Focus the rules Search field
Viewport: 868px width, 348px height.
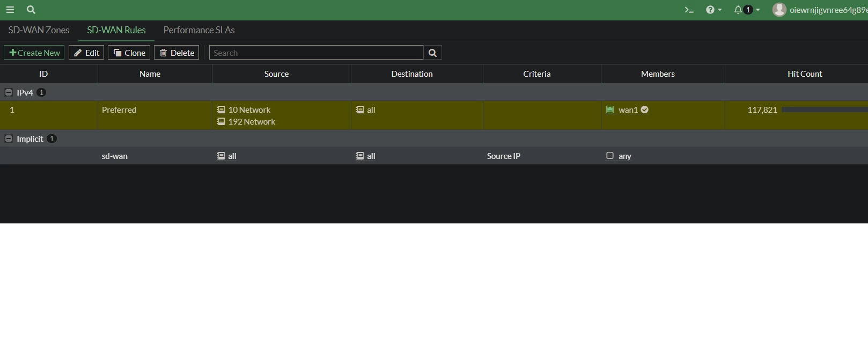tap(317, 53)
